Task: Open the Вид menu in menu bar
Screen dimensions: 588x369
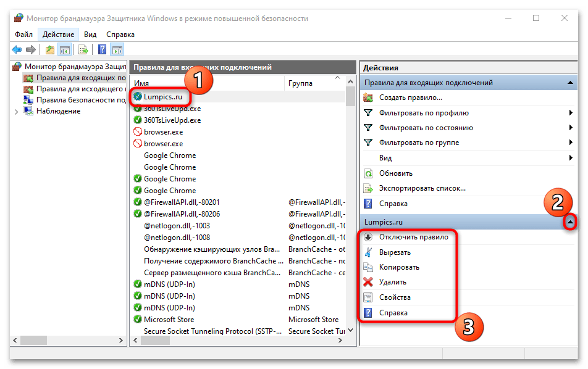Action: click(x=90, y=35)
